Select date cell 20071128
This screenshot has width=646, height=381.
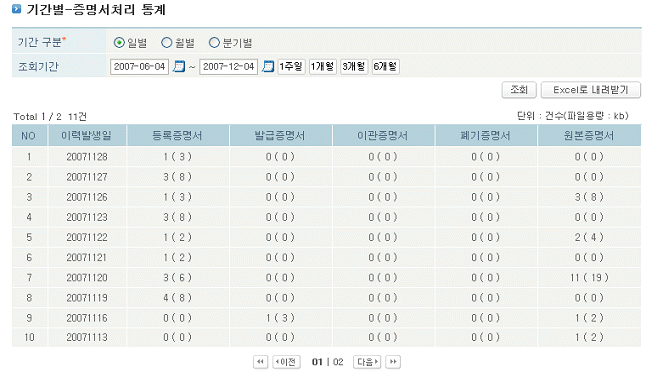pyautogui.click(x=87, y=157)
